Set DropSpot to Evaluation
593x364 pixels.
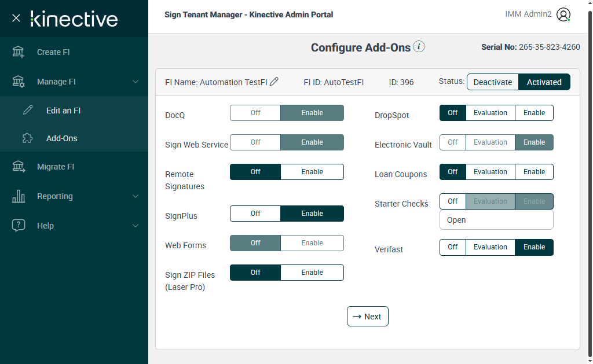pos(490,113)
